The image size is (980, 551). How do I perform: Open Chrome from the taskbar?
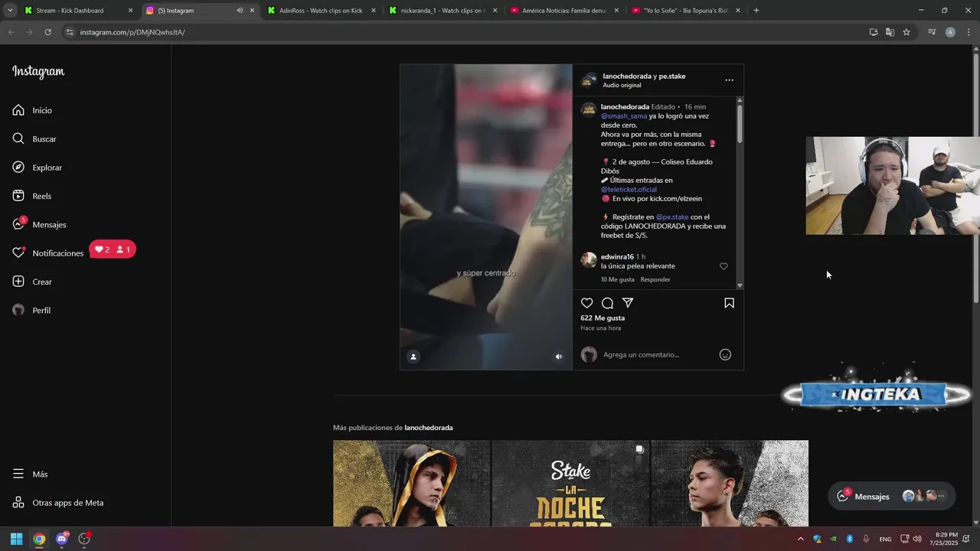[39, 539]
